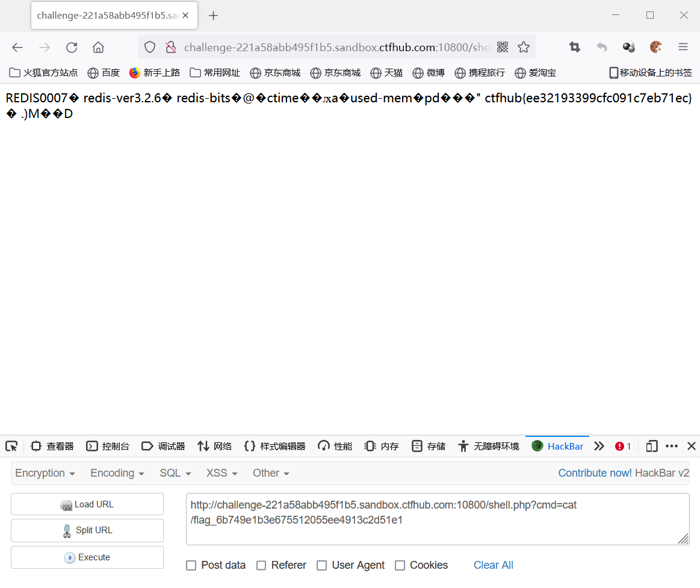Open the 火狐官方站点 bookmark folder
700x588 pixels.
[x=43, y=72]
